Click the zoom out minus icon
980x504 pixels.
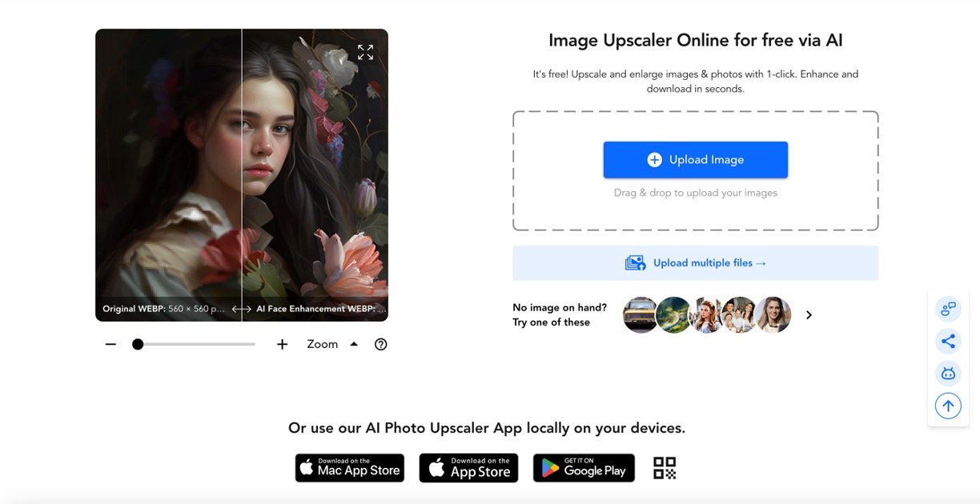coord(110,344)
